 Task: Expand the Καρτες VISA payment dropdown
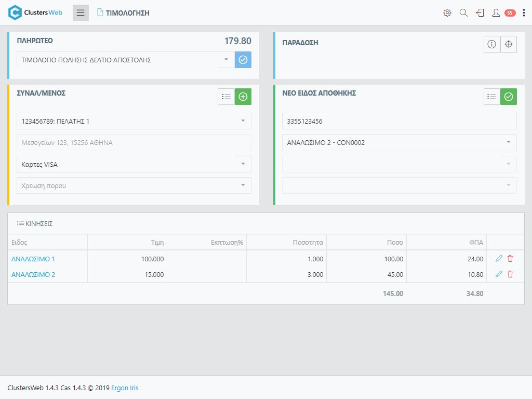(243, 164)
